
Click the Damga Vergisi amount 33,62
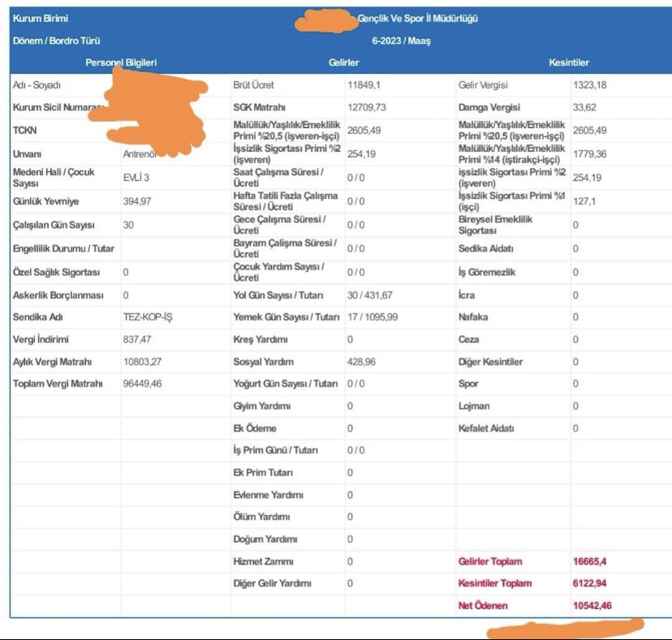[x=584, y=107]
